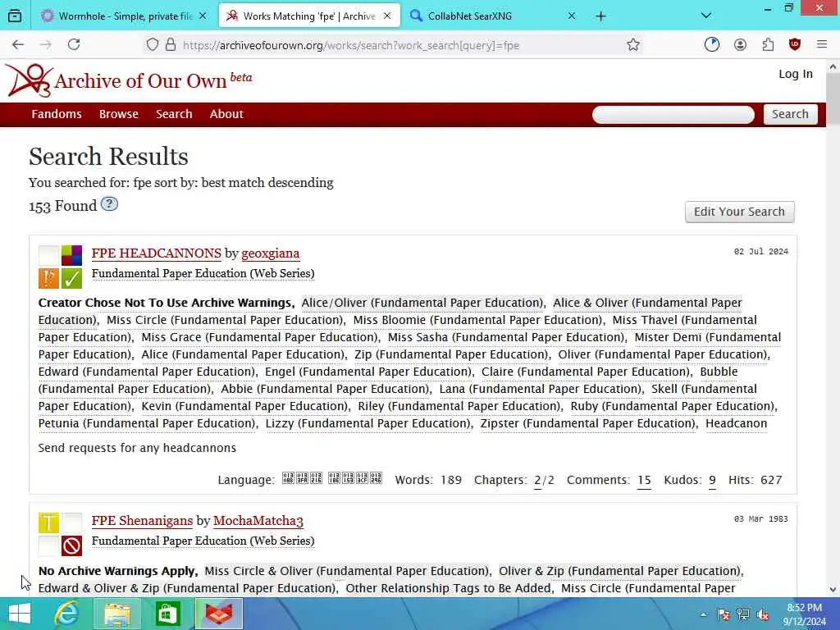Open a new browser tab
The width and height of the screenshot is (840, 630).
(x=601, y=16)
